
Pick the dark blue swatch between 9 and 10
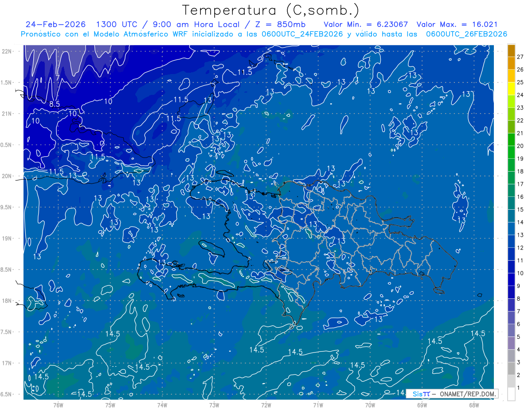coord(511,279)
